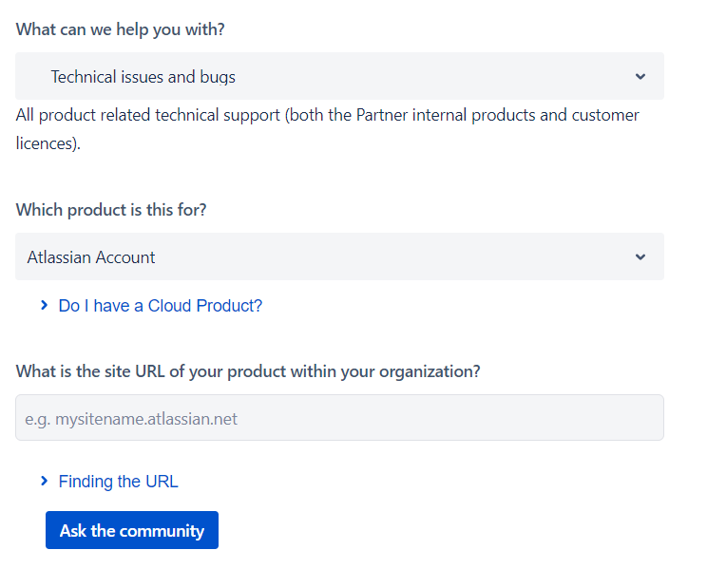Click the chevron icon before "Do I have a Cloud Product?"
707x588 pixels.
pos(44,306)
